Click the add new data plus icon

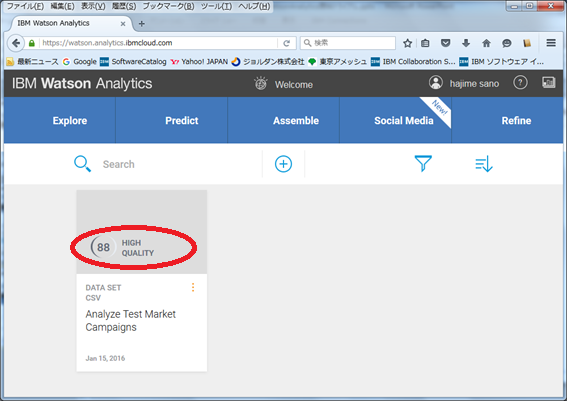pyautogui.click(x=283, y=164)
